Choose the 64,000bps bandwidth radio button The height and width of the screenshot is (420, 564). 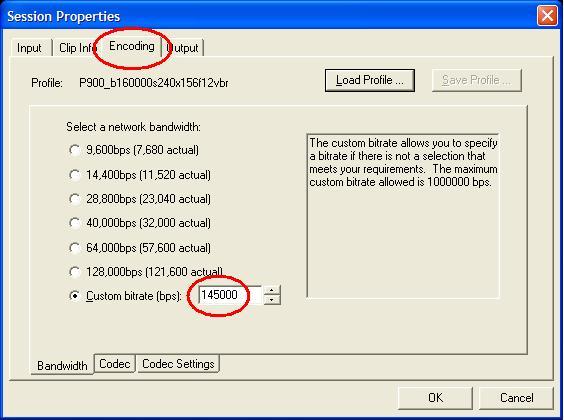(x=75, y=248)
